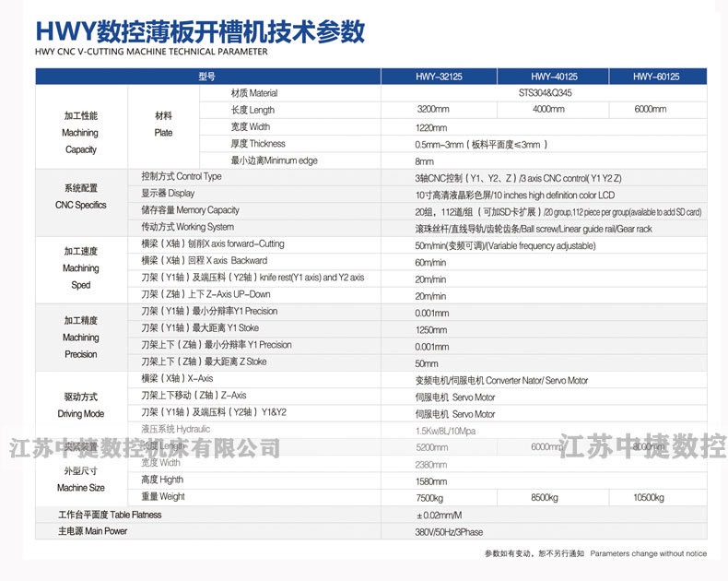
Task: Click the 6000mm plate length value
Action: [650, 109]
